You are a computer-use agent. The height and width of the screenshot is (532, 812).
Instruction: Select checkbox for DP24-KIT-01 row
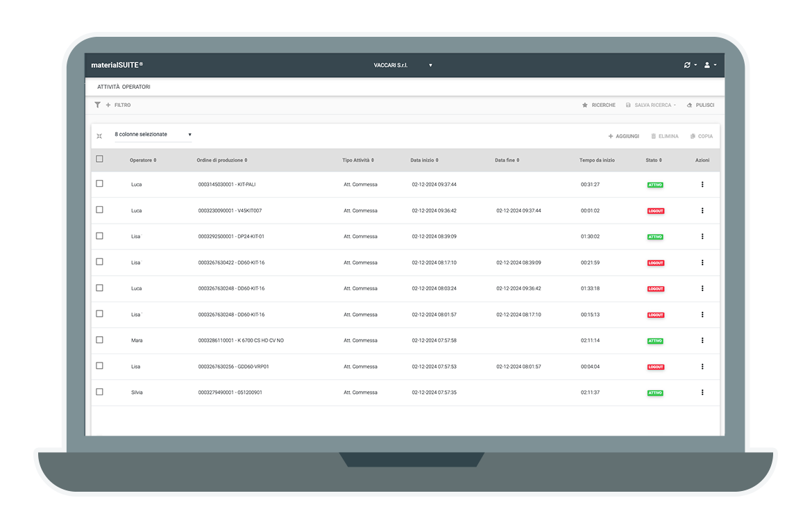99,236
